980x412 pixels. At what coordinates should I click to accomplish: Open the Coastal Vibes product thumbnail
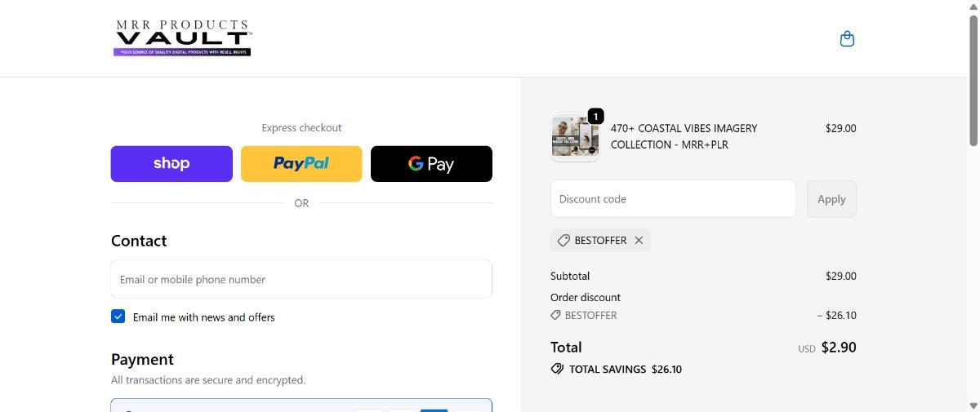[574, 138]
